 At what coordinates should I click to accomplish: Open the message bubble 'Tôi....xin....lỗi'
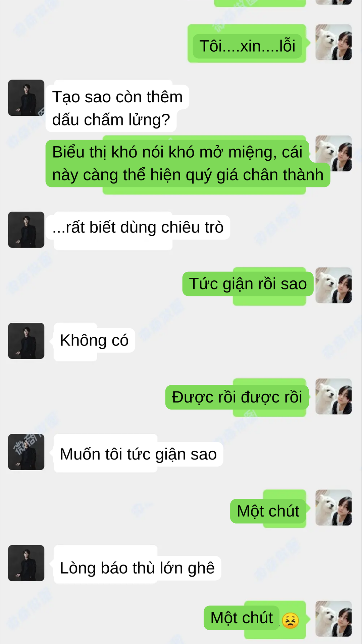click(247, 46)
